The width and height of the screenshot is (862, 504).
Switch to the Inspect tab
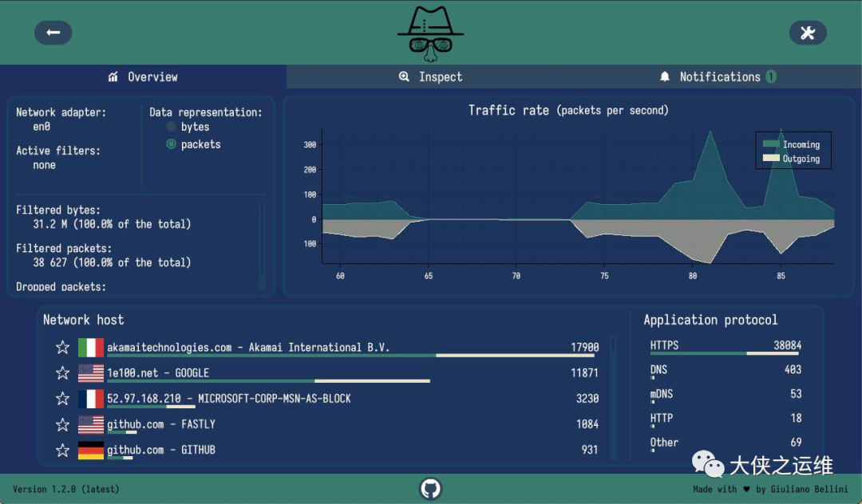tap(430, 77)
